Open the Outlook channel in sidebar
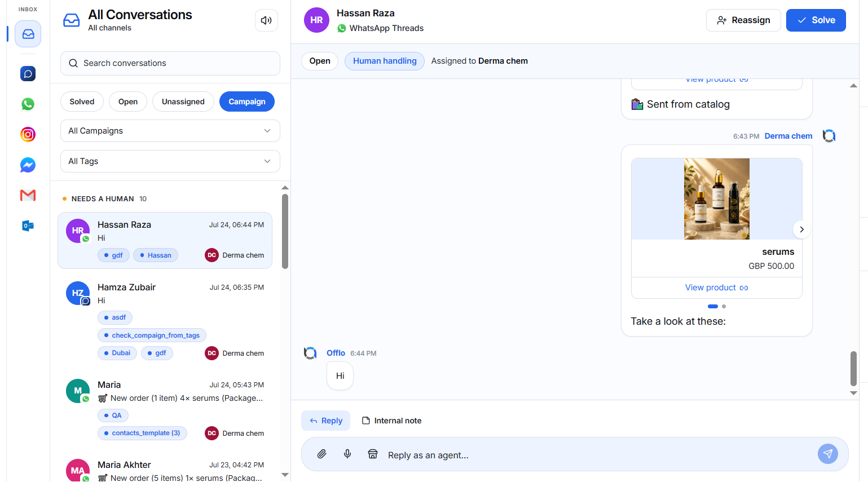The image size is (868, 482). pyautogui.click(x=28, y=225)
